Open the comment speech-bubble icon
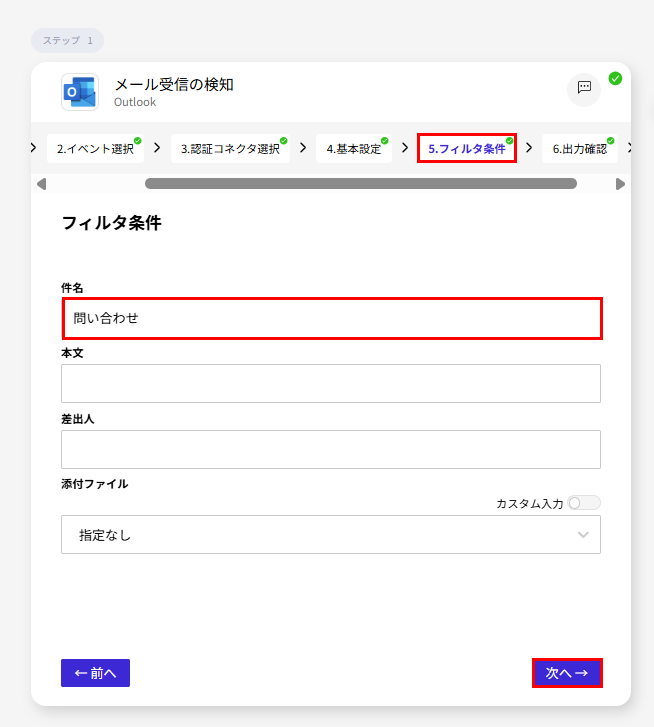 [584, 89]
